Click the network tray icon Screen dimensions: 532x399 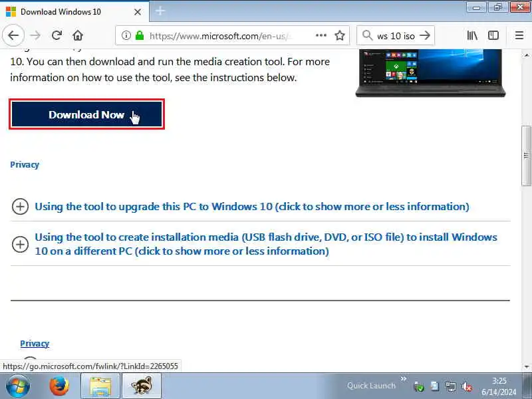[x=451, y=386]
